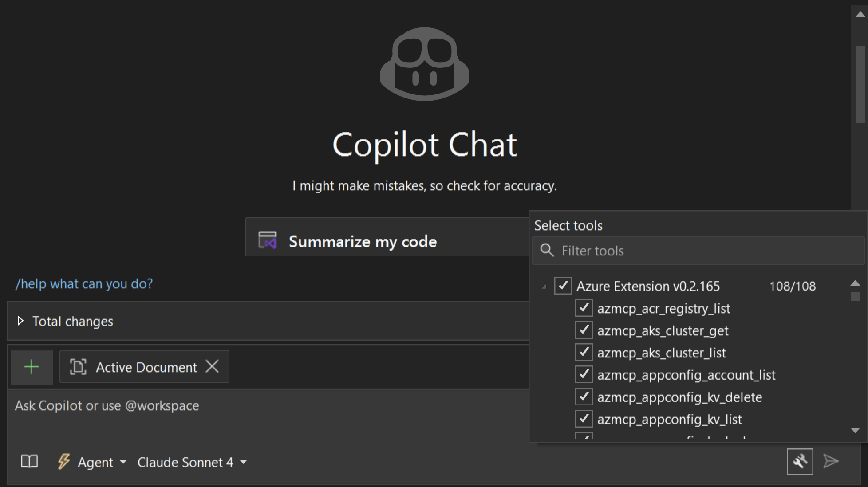Uncheck the Azure Extension v0.2.165 checkbox
Viewport: 868px width, 487px height.
point(563,286)
